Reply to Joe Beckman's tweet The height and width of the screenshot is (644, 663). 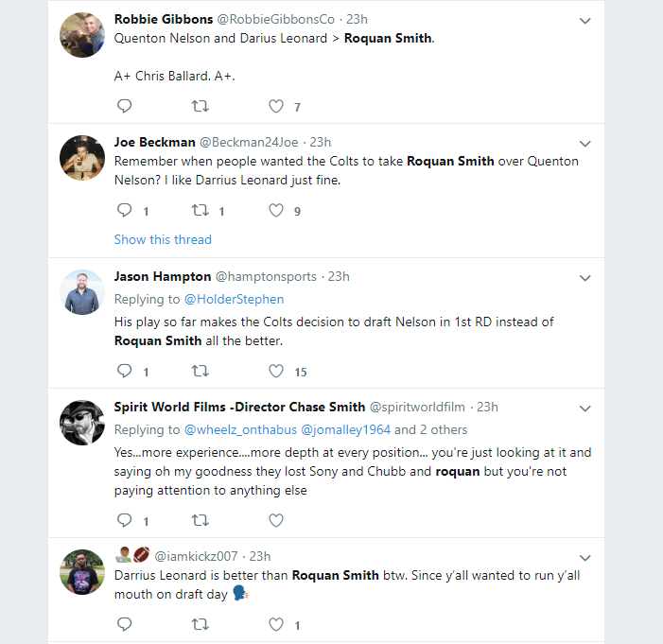tap(124, 210)
